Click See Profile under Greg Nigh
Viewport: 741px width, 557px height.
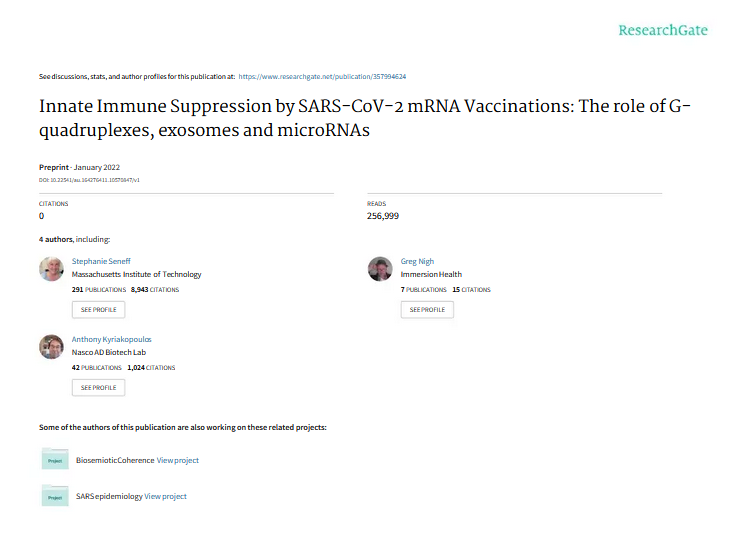427,310
